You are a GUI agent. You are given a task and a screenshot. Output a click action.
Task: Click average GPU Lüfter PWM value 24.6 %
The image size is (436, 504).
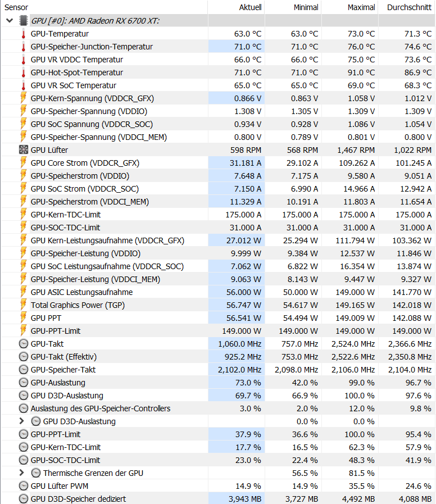419,486
